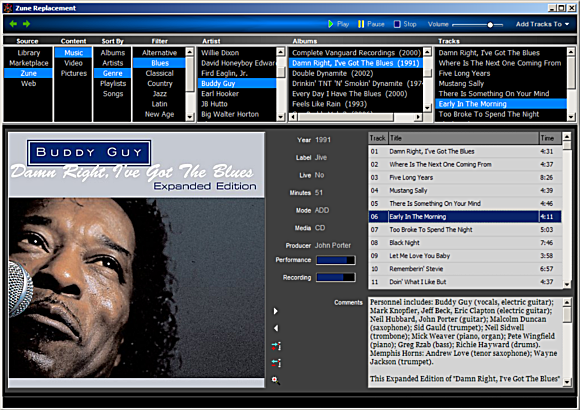The image size is (580, 410).
Task: Select Library as the source
Action: pos(28,53)
